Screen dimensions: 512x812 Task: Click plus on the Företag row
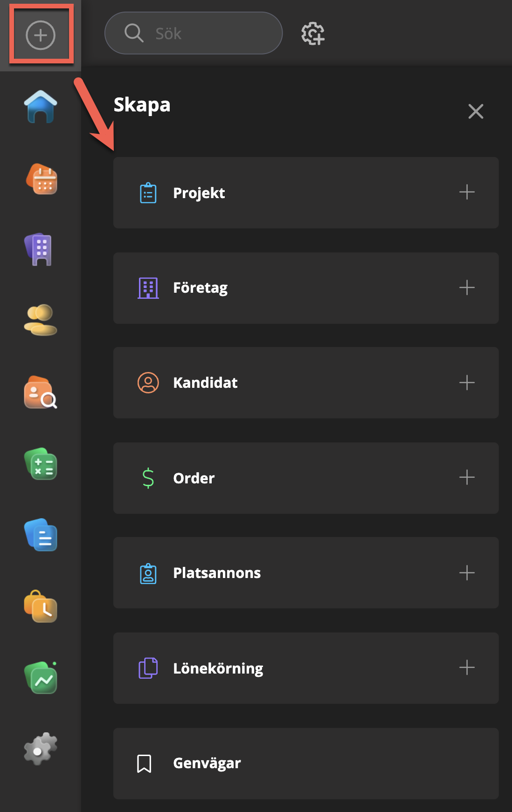467,288
